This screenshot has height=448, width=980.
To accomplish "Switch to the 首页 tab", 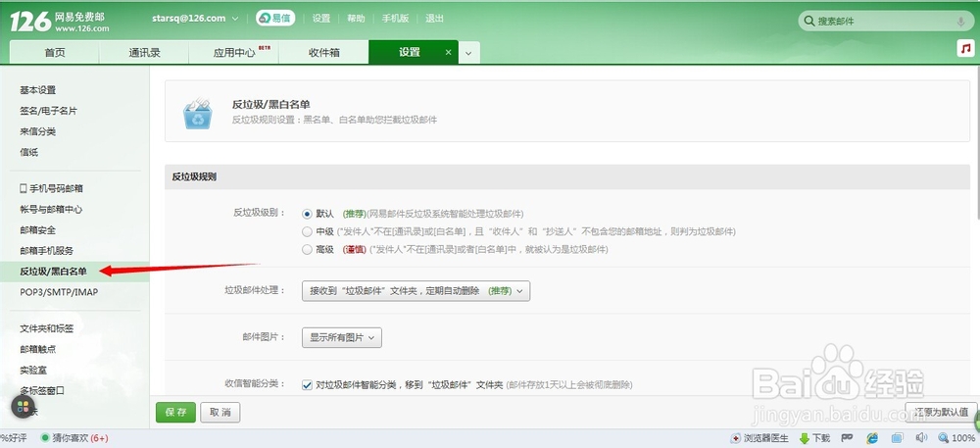I will pos(54,53).
